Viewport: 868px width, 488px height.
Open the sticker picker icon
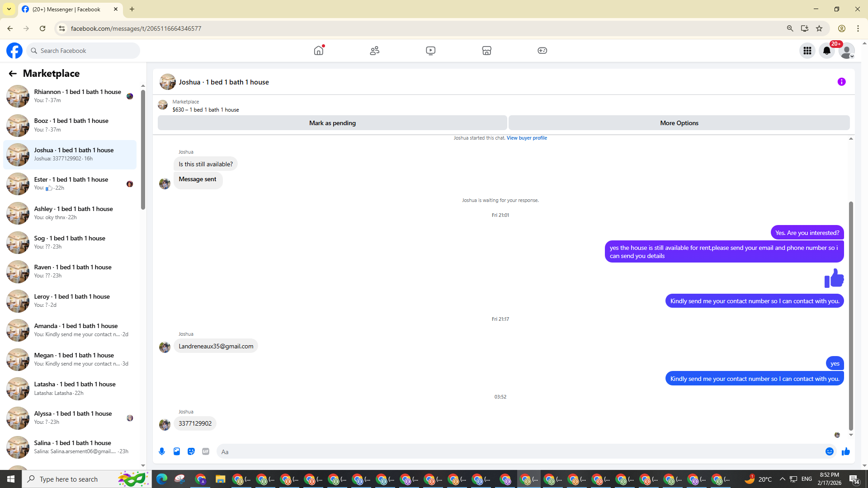click(x=191, y=451)
